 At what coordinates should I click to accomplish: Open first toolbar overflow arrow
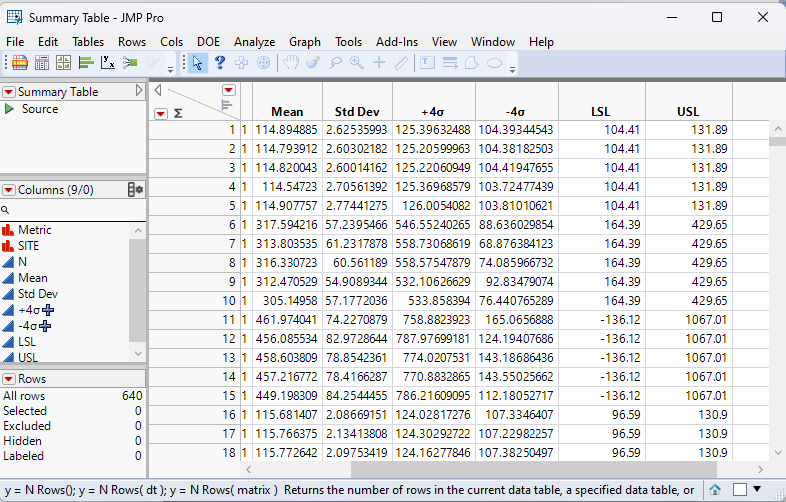click(170, 70)
